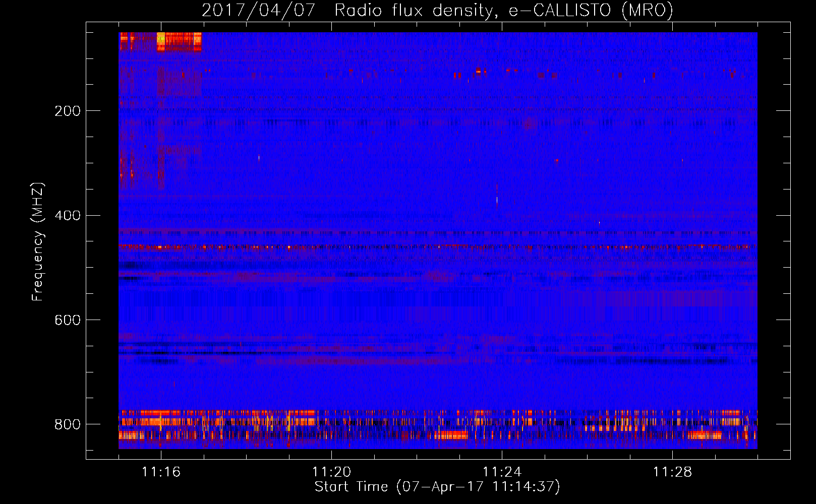Click the 'Frequency (MHZ)' axis label
Viewport: 816px width, 504px height.
tap(38, 242)
